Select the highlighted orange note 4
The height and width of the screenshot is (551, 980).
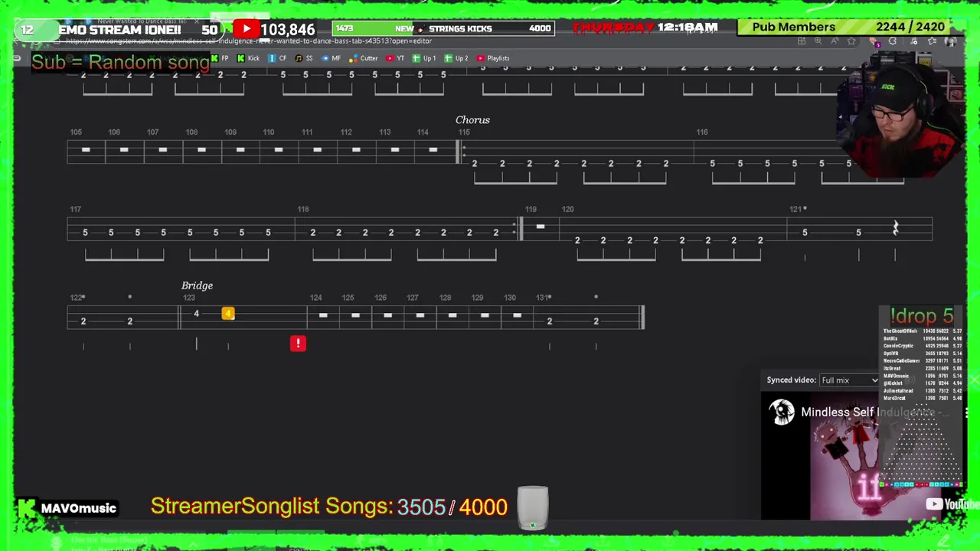(x=227, y=313)
